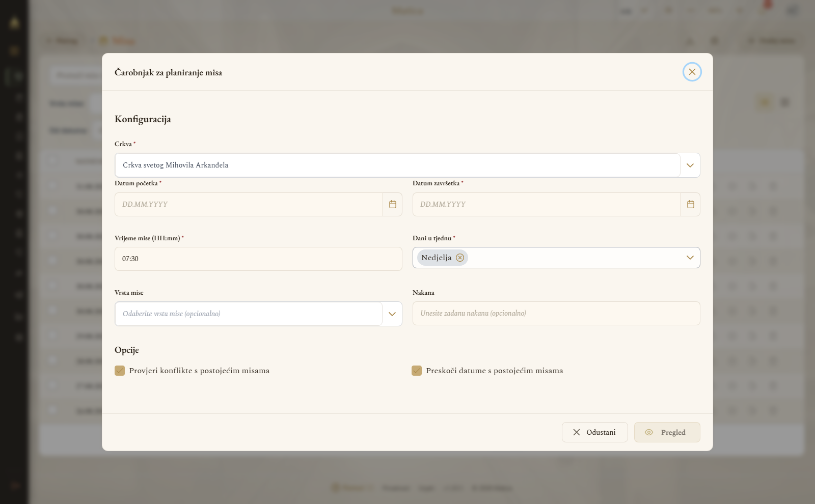Open calendar picker for Datum početka
The image size is (815, 504).
tap(392, 204)
